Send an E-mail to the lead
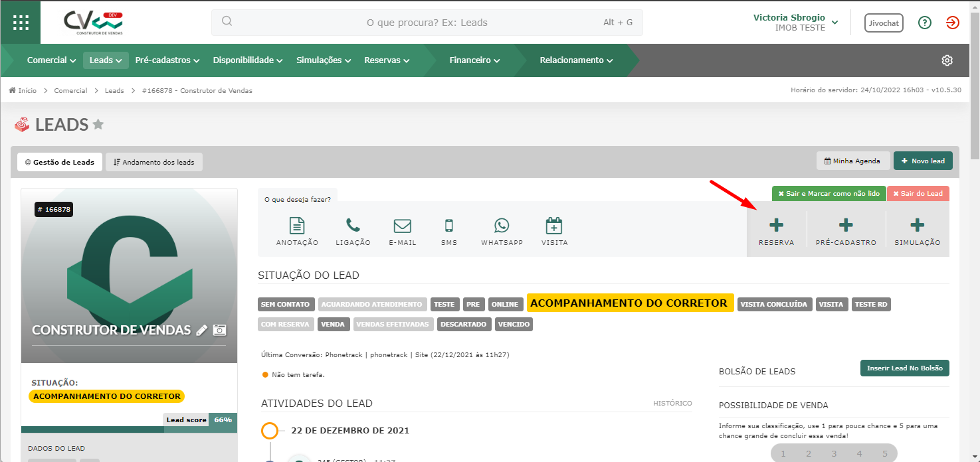This screenshot has height=462, width=980. [403, 232]
